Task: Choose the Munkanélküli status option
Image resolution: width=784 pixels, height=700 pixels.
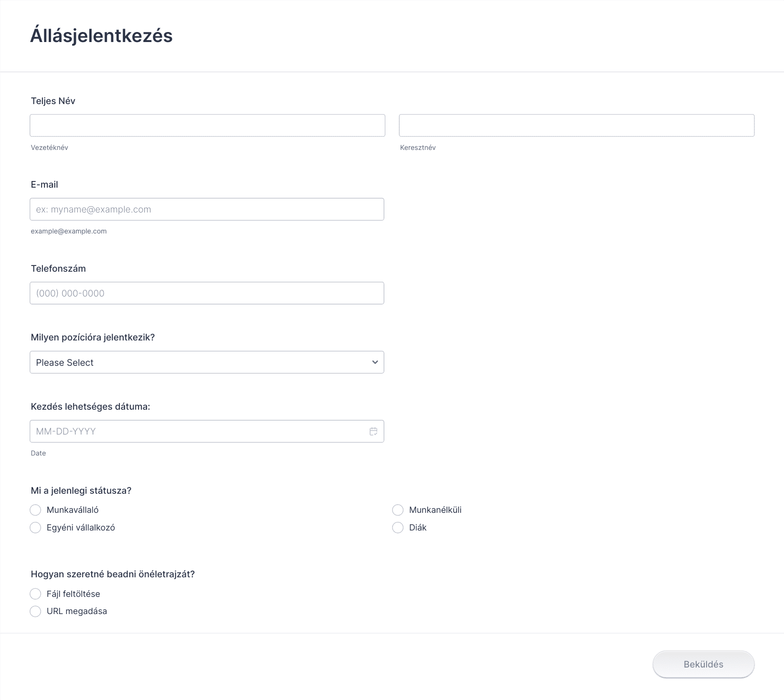Action: click(x=398, y=510)
